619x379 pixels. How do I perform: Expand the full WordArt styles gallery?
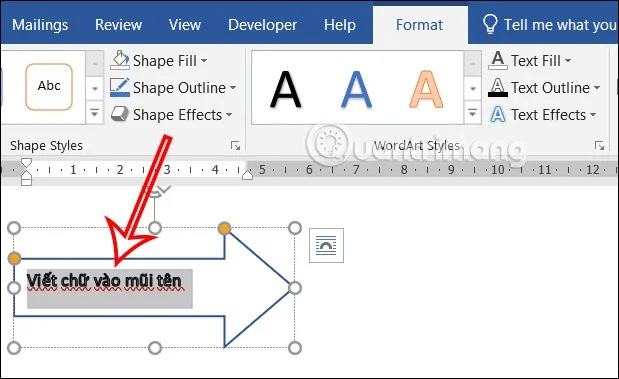pyautogui.click(x=473, y=114)
